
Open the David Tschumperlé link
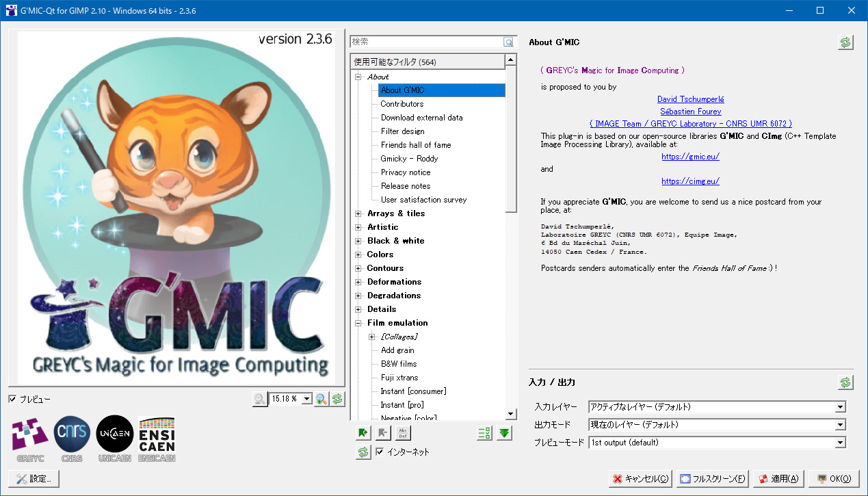(690, 99)
